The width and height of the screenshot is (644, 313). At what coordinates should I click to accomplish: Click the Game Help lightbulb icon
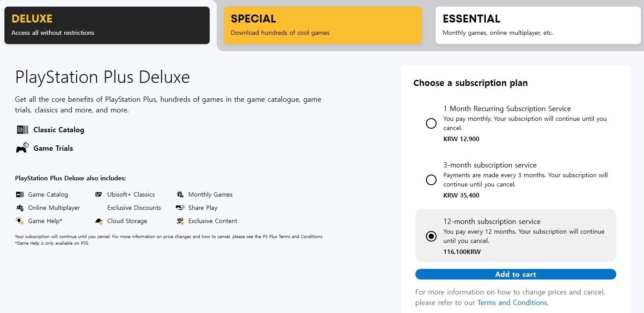click(20, 221)
